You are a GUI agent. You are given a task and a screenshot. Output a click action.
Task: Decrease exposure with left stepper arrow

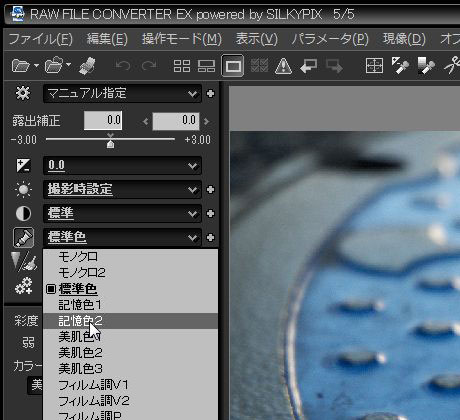point(145,121)
